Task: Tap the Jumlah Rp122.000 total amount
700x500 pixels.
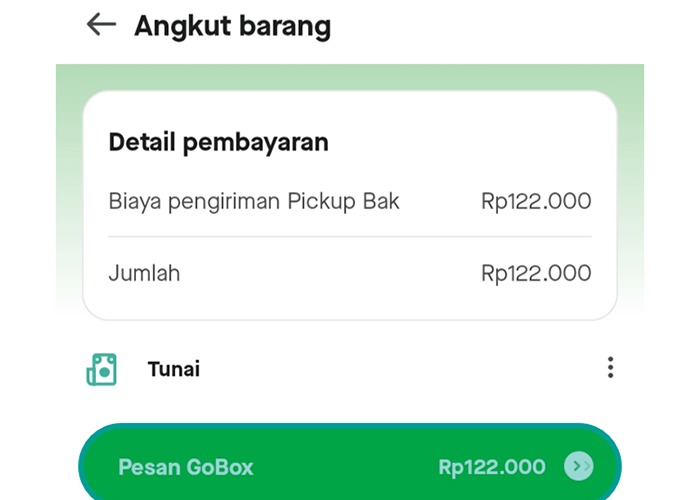Action: click(x=536, y=273)
